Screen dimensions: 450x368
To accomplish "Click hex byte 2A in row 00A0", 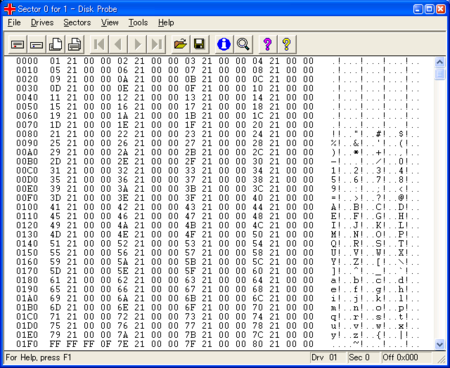I will 123,152.
